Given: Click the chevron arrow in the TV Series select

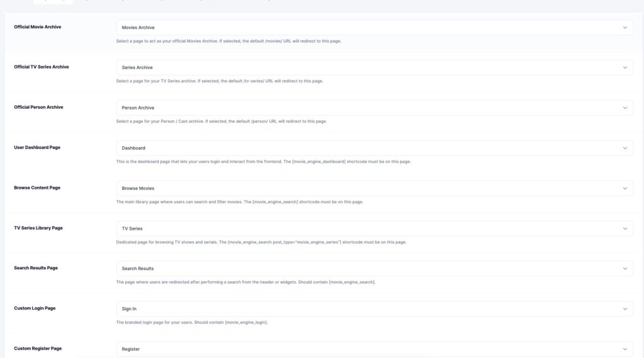Looking at the screenshot, I should coord(625,228).
